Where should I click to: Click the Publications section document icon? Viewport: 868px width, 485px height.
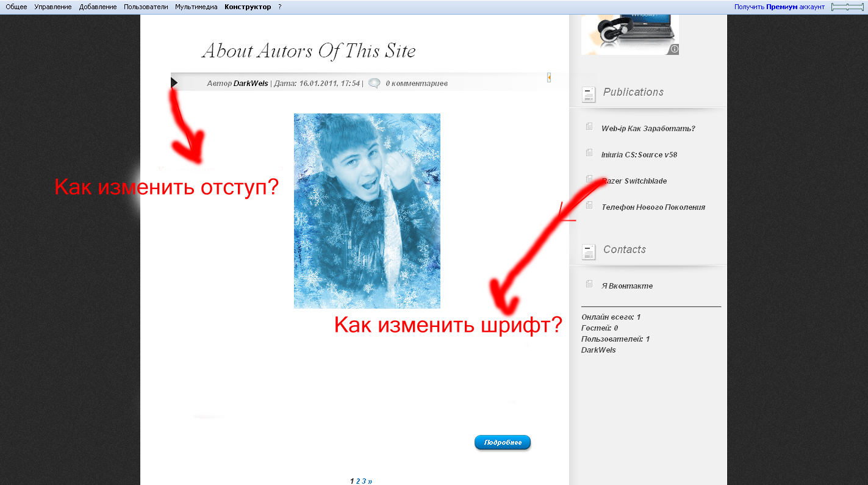589,94
